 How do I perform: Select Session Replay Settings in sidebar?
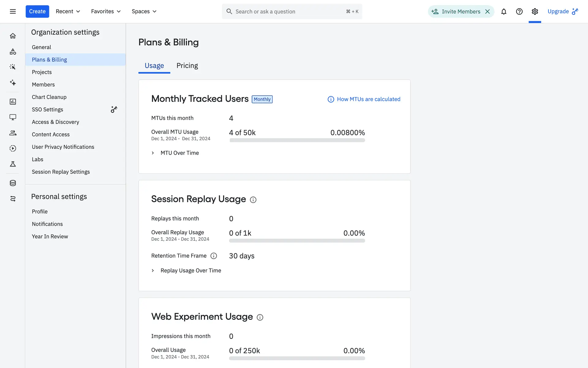click(x=61, y=172)
